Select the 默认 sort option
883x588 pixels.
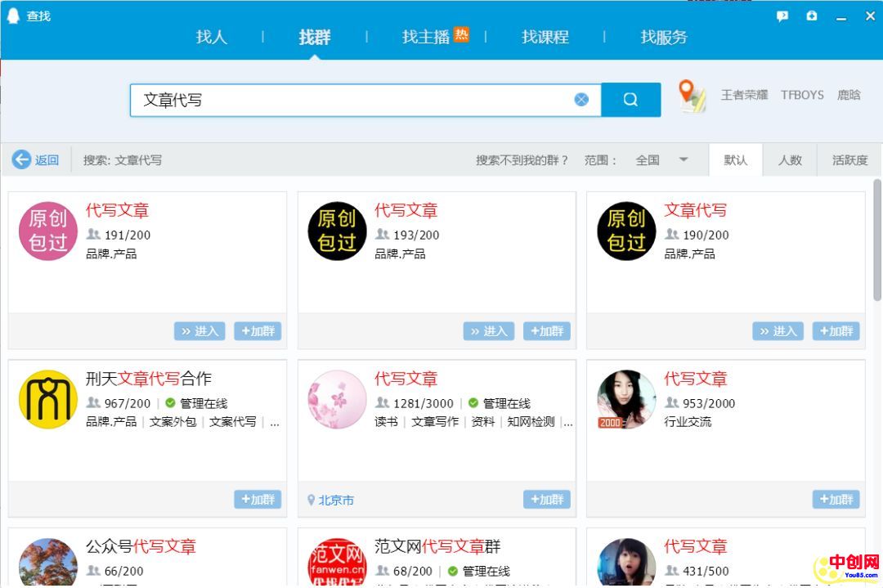[735, 160]
